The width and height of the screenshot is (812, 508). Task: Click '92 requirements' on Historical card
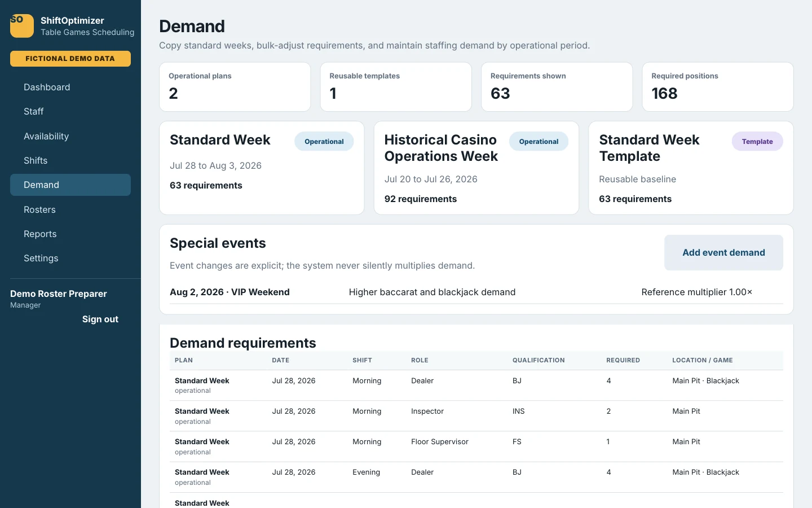pos(421,199)
